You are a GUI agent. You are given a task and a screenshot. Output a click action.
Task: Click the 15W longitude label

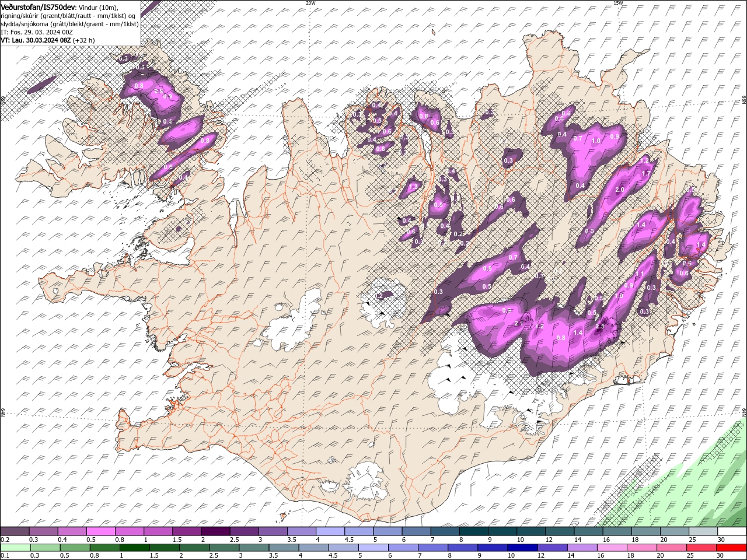tap(618, 3)
